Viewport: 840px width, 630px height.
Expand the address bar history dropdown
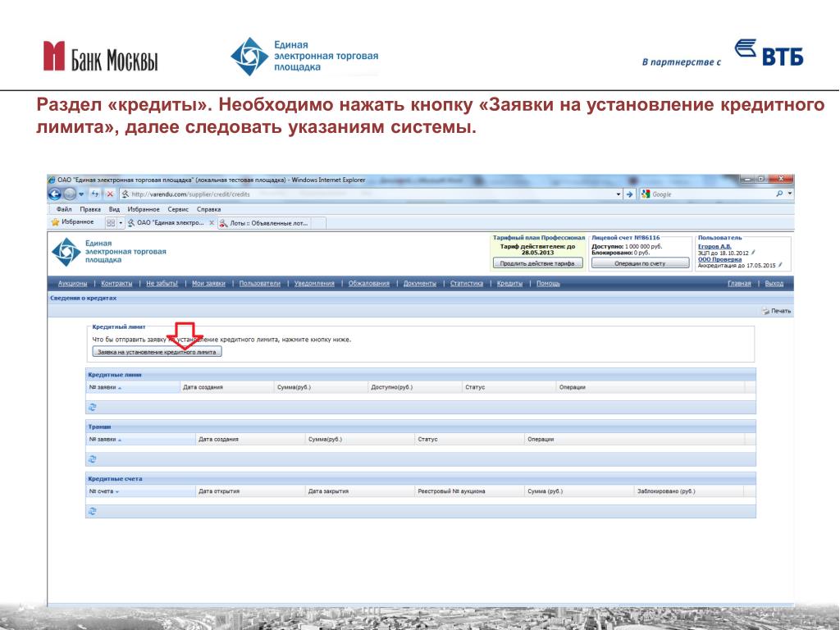[619, 194]
